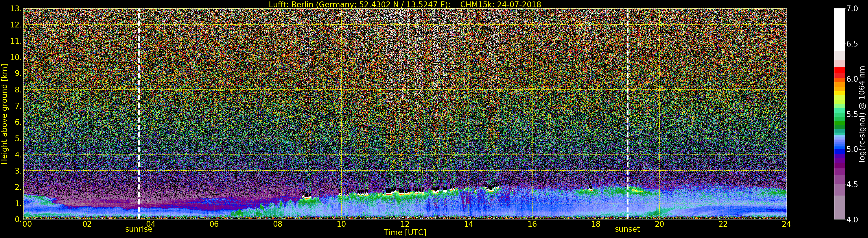Click the colorbar value '5.0'
This screenshot has width=868, height=238.
click(852, 149)
